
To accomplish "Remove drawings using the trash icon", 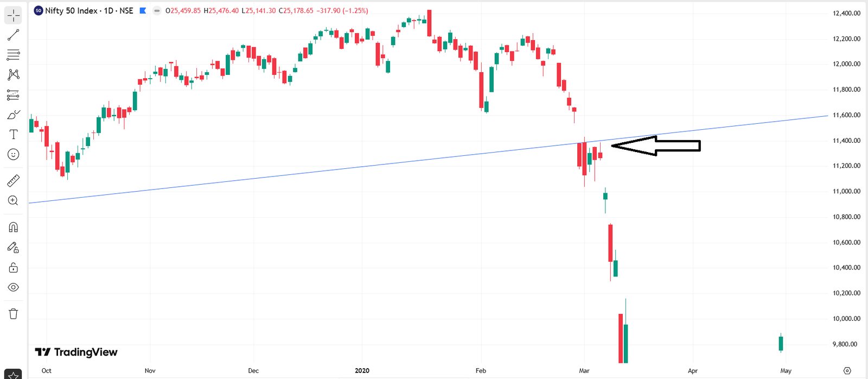I will pyautogui.click(x=14, y=314).
